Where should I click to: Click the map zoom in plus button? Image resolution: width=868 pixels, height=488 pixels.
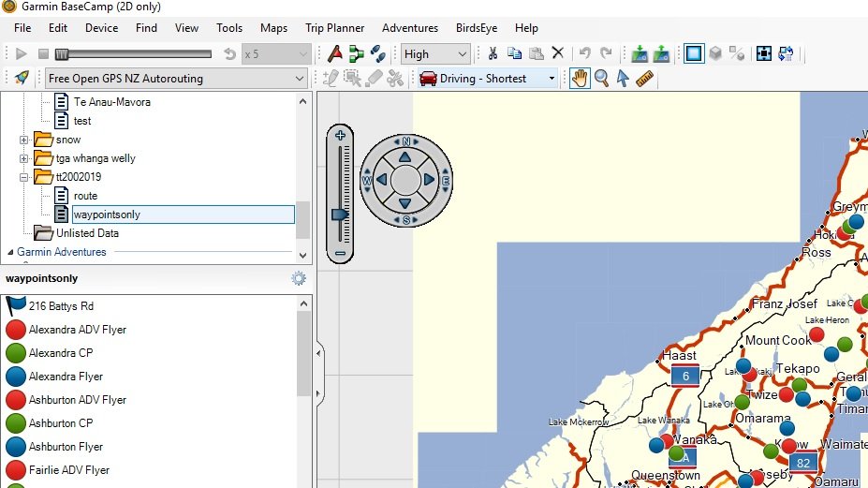340,135
